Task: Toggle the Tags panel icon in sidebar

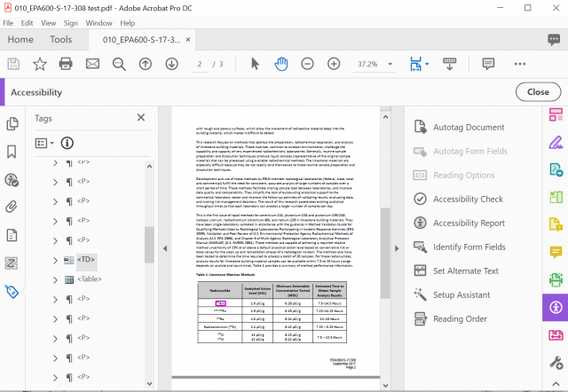Action: [x=12, y=291]
